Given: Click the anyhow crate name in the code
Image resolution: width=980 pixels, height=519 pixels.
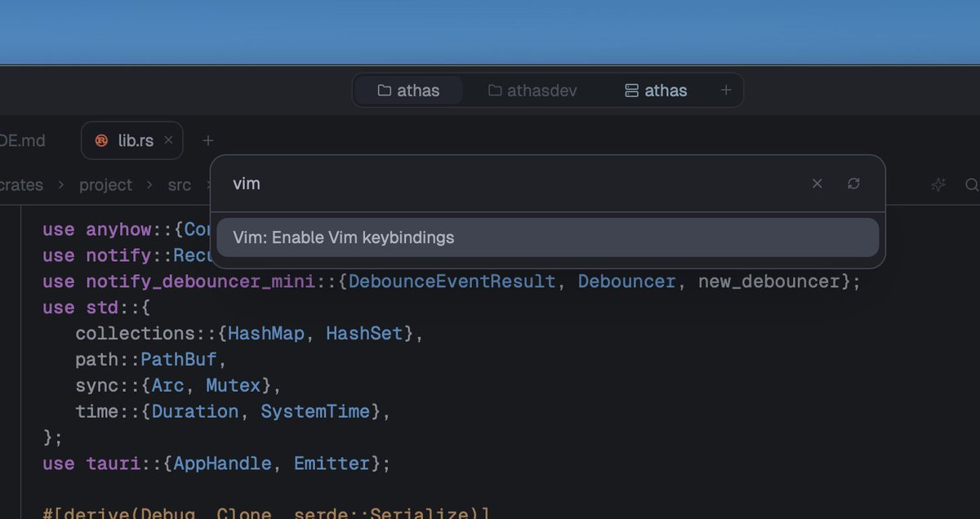Looking at the screenshot, I should point(118,229).
